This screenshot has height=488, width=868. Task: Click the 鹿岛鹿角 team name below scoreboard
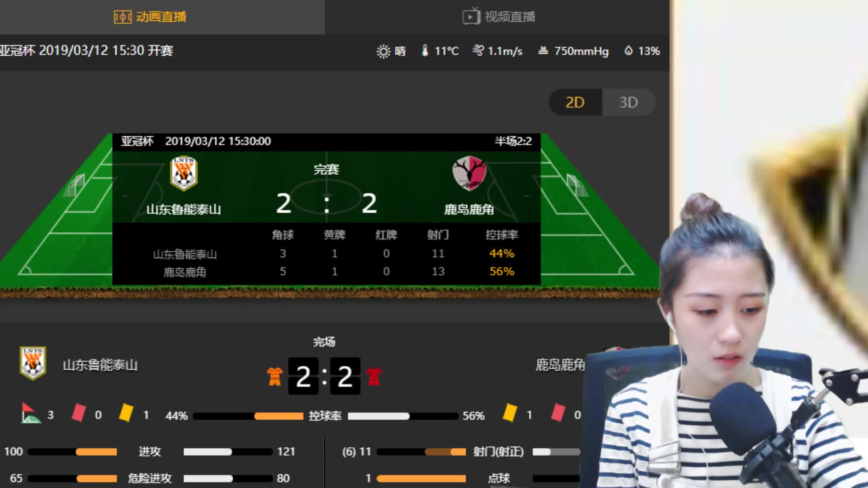click(x=560, y=365)
